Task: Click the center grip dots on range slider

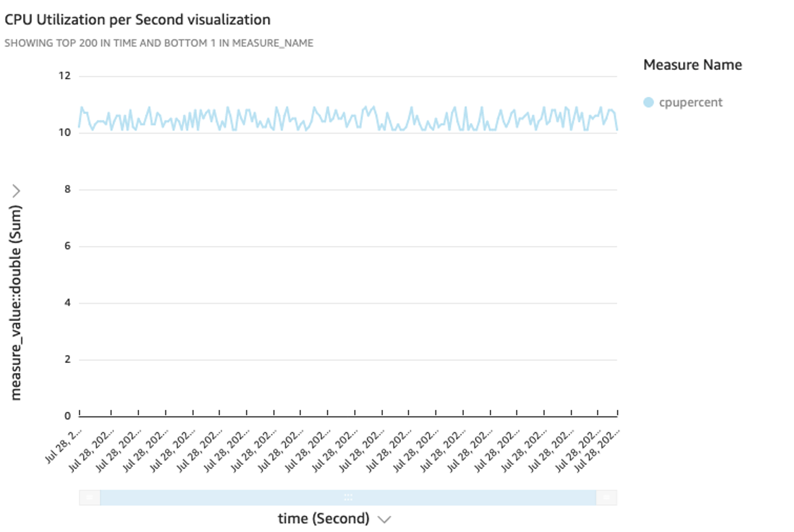Action: tap(348, 497)
